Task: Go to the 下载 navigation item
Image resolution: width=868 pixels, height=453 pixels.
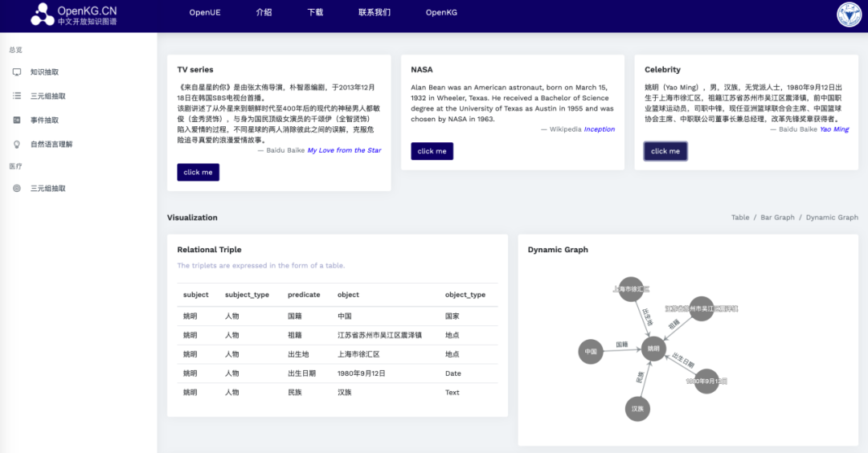Action: click(316, 12)
